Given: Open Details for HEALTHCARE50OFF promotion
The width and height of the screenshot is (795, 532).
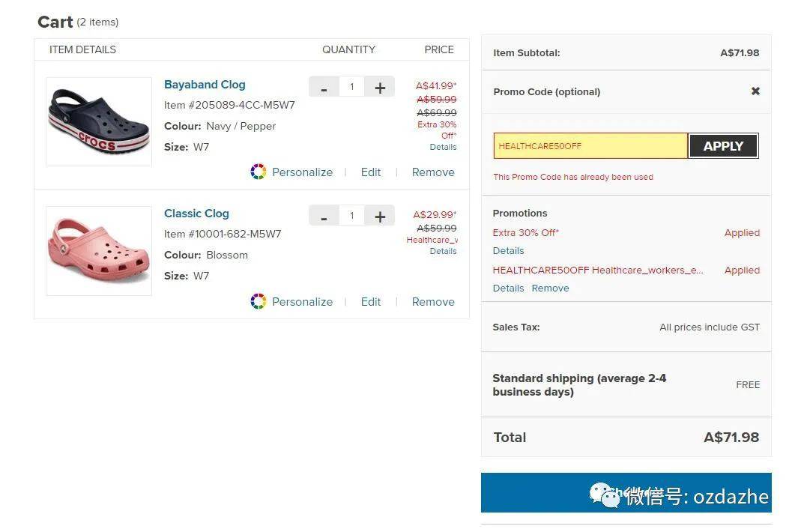Looking at the screenshot, I should click(508, 288).
